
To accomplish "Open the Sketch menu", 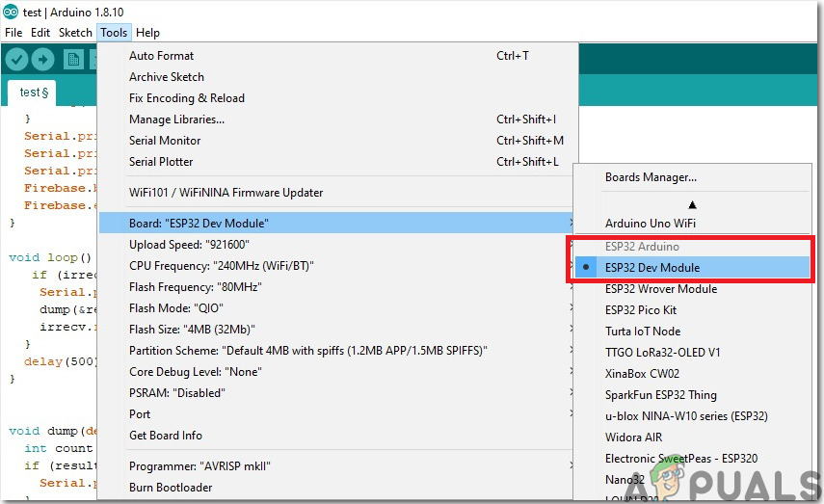I will tap(75, 33).
